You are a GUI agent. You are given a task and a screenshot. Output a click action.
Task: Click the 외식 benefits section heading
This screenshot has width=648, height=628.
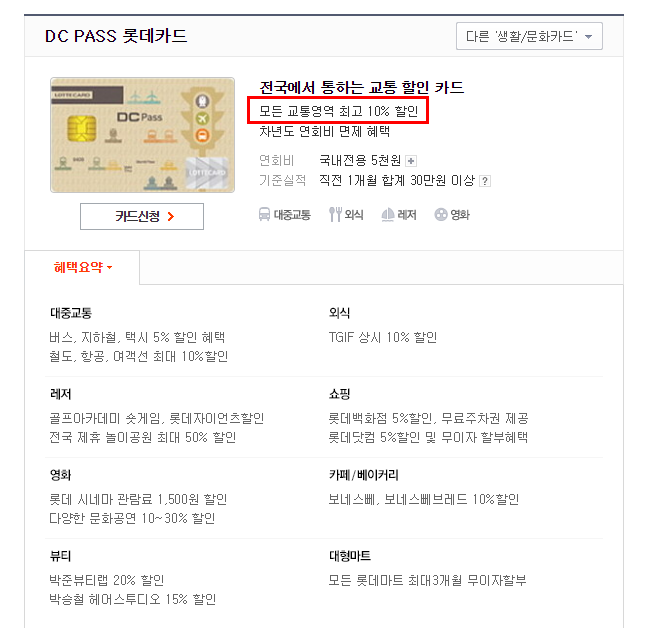click(339, 313)
